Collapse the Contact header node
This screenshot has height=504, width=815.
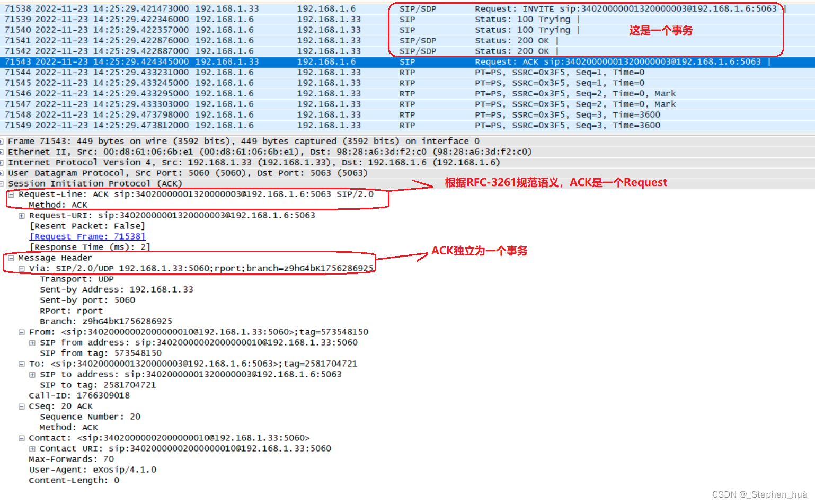click(22, 438)
